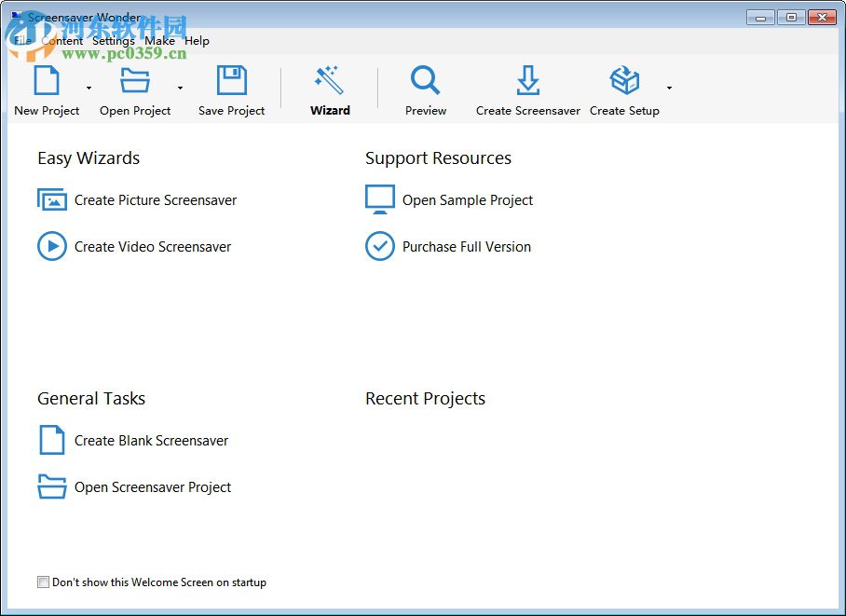Open the Make menu
The height and width of the screenshot is (616, 846).
(160, 40)
